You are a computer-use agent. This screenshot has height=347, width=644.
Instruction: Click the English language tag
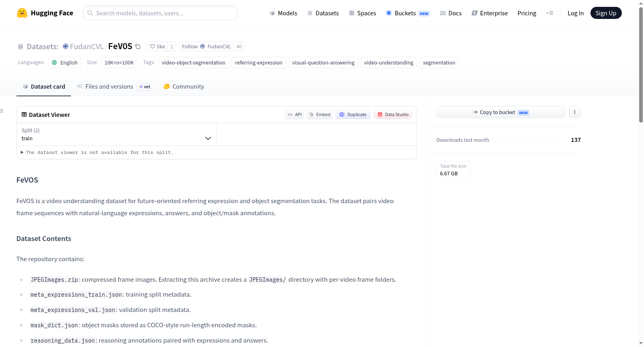pos(65,62)
